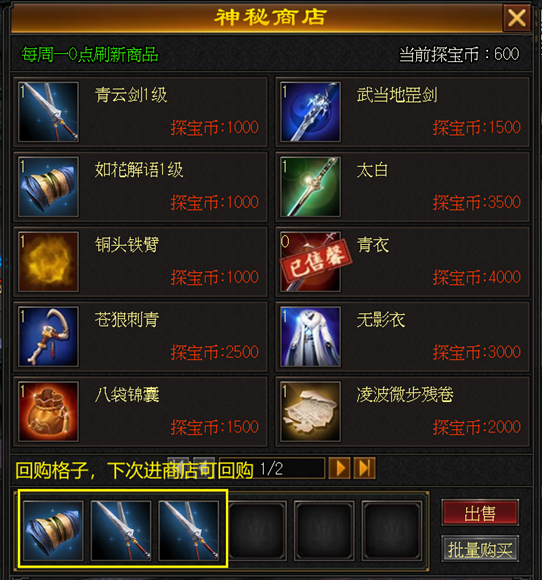
Task: Click the 太白 green sword icon
Action: 310,187
